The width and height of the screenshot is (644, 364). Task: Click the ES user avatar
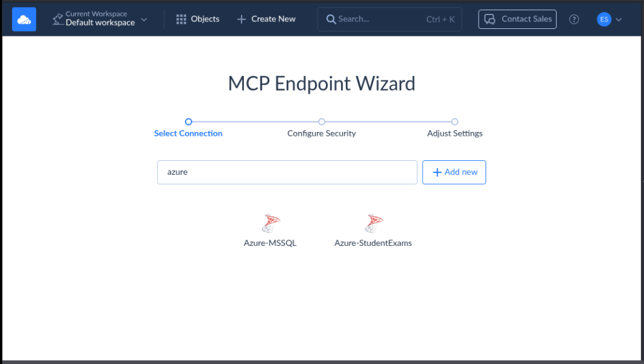603,19
